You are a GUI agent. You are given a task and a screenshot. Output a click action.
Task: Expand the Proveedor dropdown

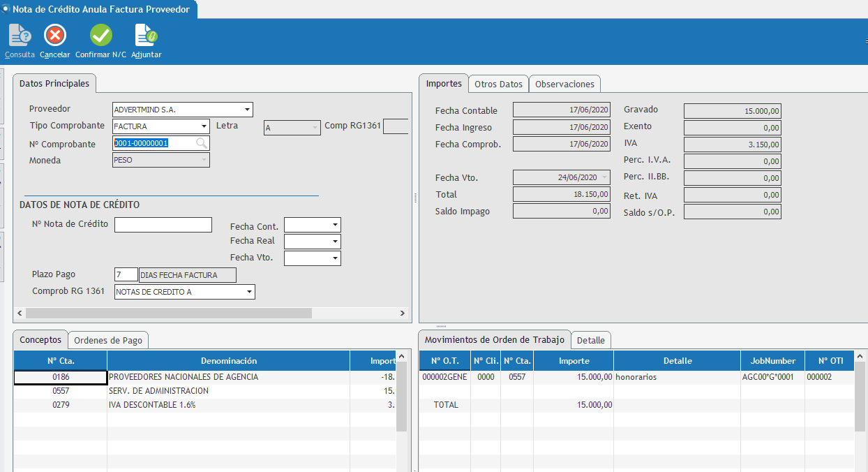coord(247,110)
